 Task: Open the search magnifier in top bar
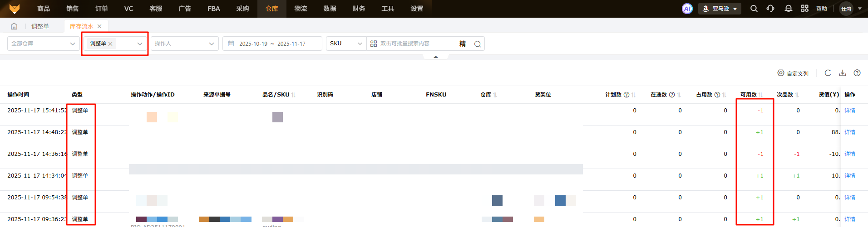[754, 9]
